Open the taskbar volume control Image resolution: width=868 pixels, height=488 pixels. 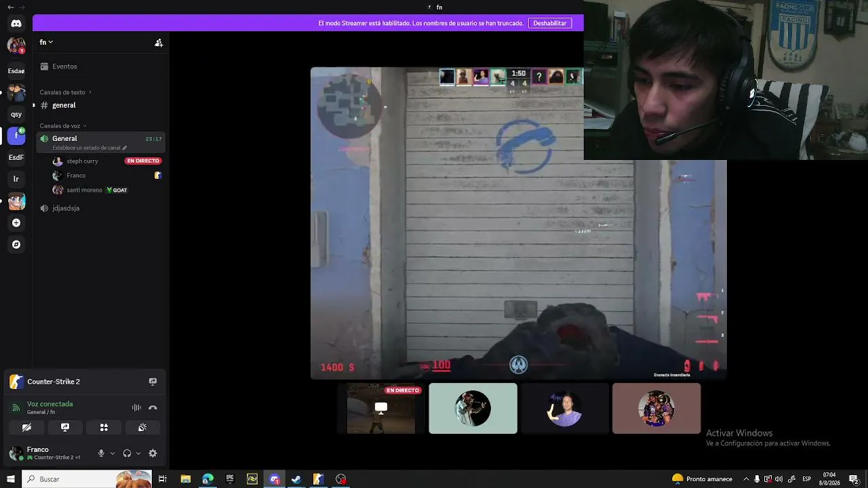click(778, 479)
